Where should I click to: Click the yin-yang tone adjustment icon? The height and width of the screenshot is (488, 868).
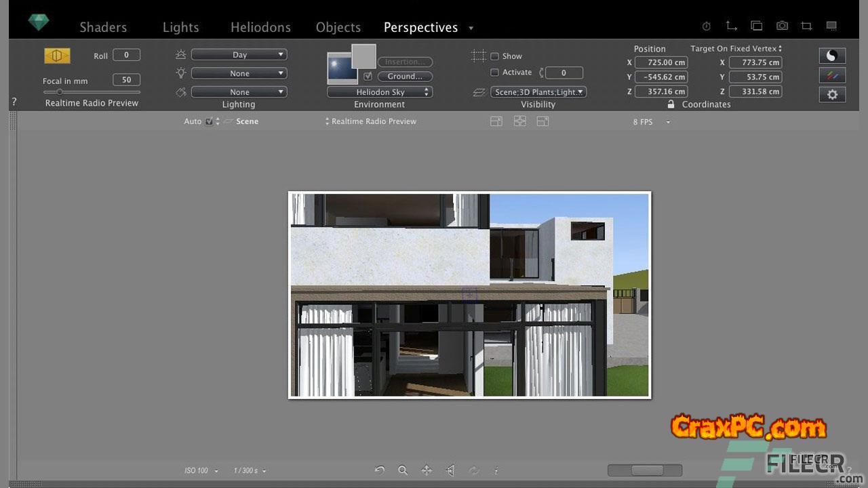coord(832,56)
